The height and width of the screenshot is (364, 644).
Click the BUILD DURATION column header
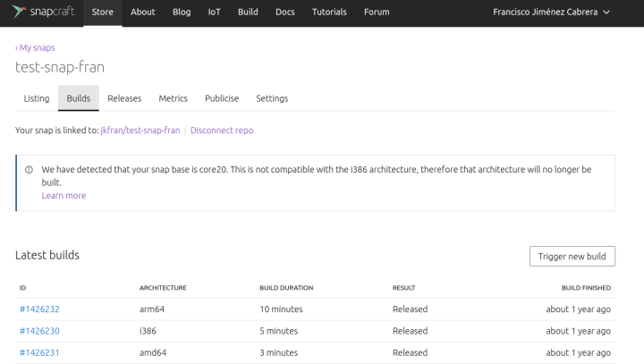click(x=286, y=288)
